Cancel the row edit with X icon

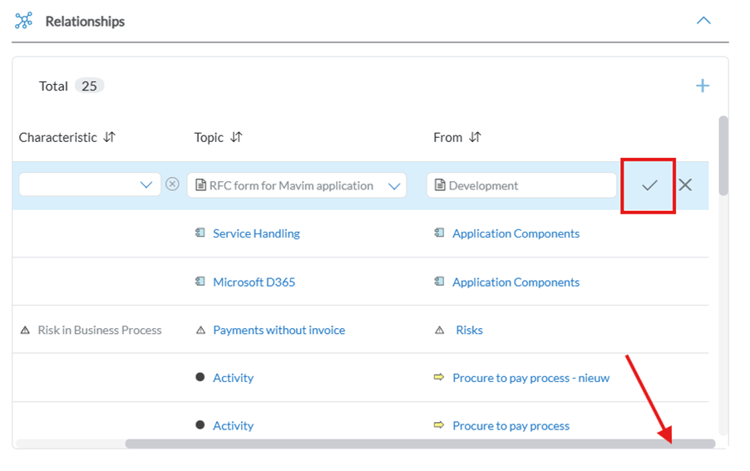point(685,185)
